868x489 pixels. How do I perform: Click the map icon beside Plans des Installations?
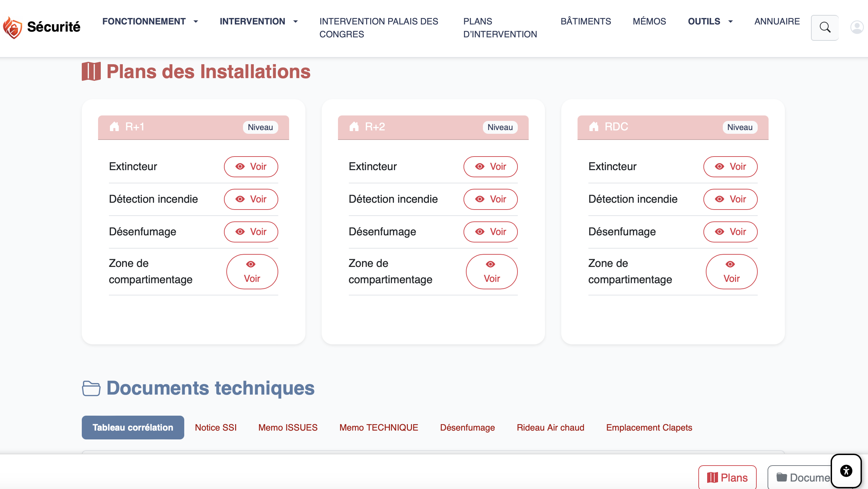(91, 71)
